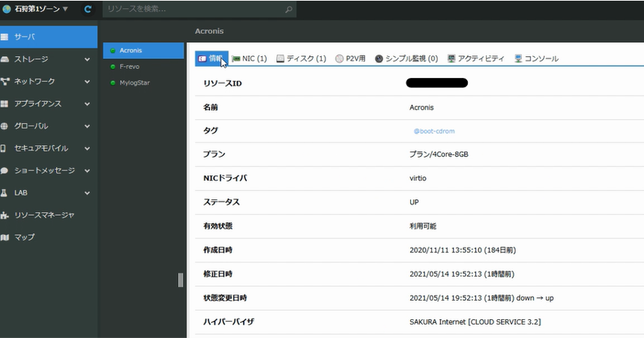Image resolution: width=644 pixels, height=338 pixels.
Task: Click the appliance grid icon beside アプライアンス
Action: [4, 104]
